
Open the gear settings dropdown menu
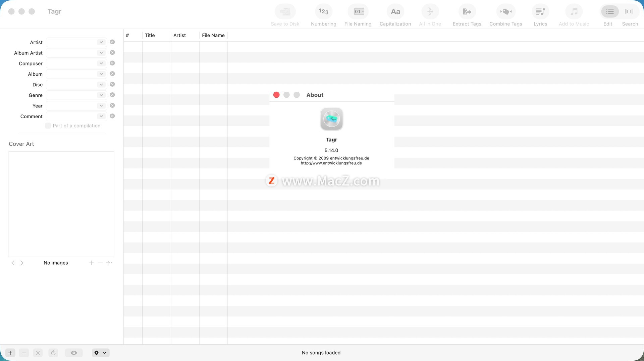pos(100,353)
